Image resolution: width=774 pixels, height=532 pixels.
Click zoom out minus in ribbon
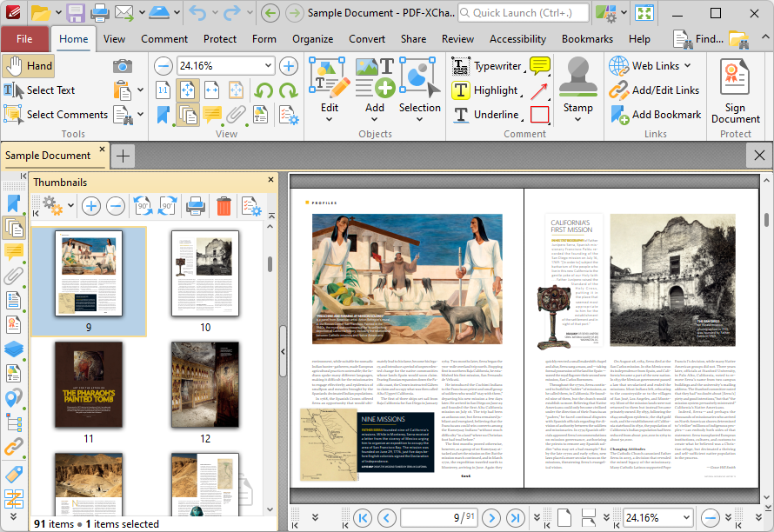click(163, 66)
